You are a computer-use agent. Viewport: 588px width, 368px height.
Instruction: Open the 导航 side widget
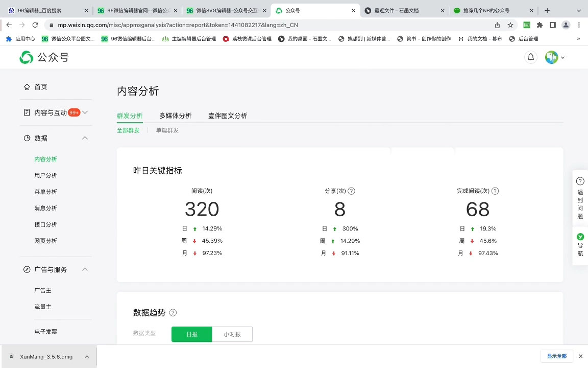pos(580,245)
